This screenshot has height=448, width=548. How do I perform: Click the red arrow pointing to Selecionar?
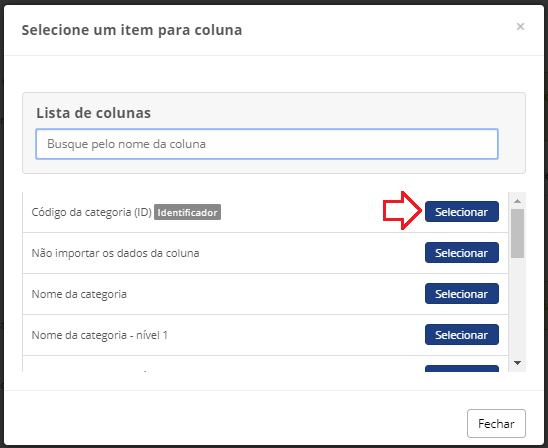click(x=402, y=210)
